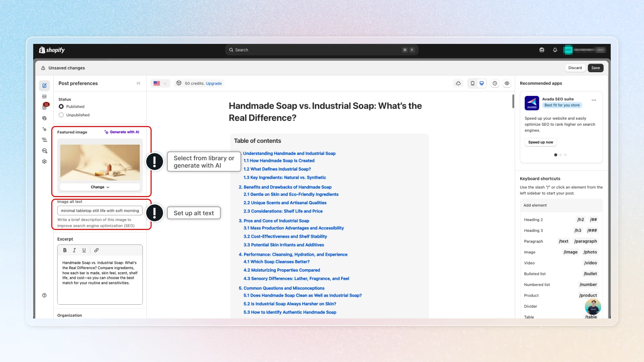The image size is (644, 362).
Task: Collapse the Post preferences panel
Action: 139,83
